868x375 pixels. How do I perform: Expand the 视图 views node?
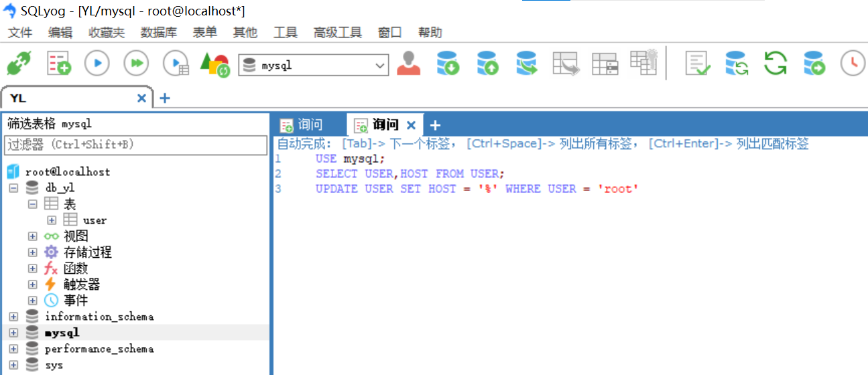coord(32,236)
